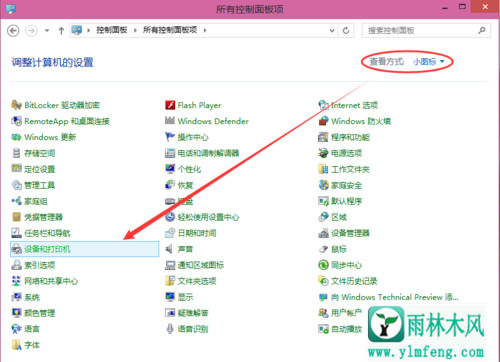Open the 鼠标 mouse icon
This screenshot has height=362, width=500.
click(x=323, y=249)
